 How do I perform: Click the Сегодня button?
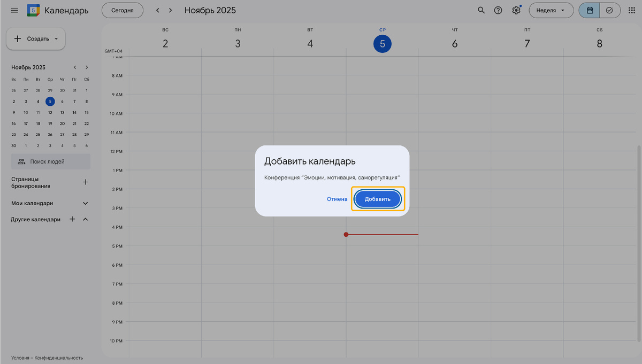123,10
